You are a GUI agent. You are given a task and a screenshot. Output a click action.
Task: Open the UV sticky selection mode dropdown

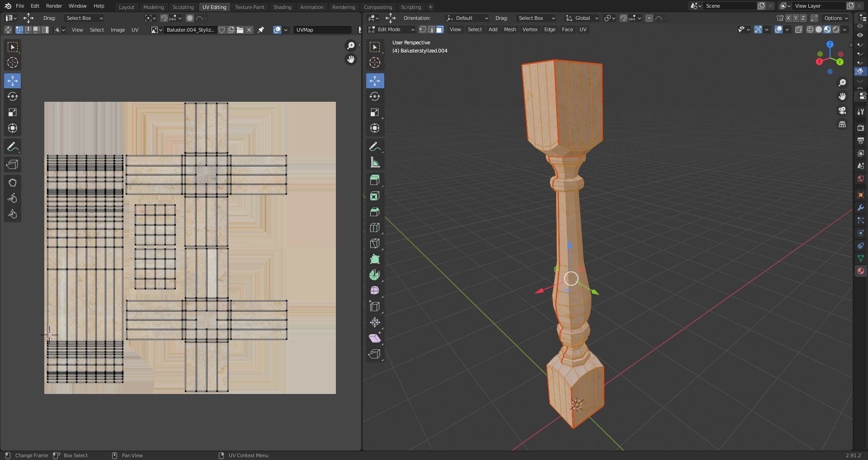60,30
